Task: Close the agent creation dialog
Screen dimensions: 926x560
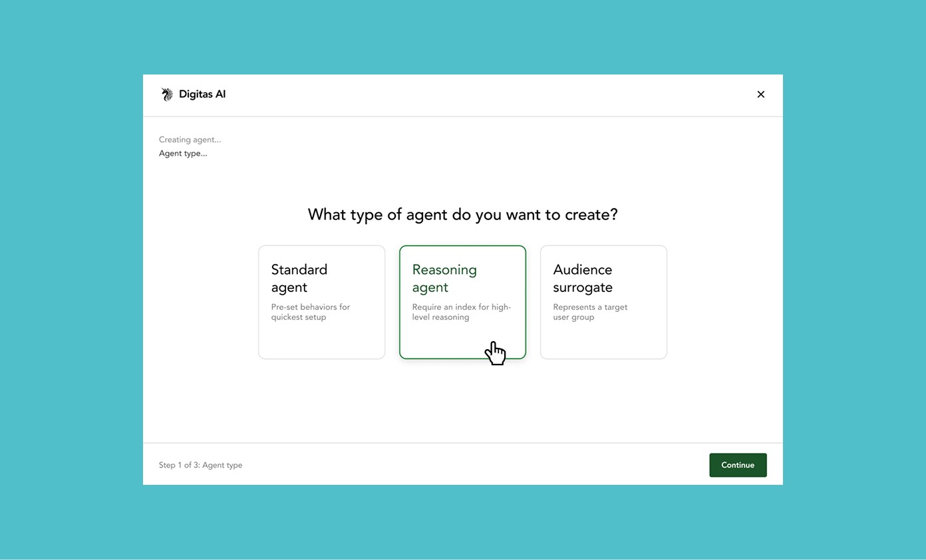Action: pyautogui.click(x=760, y=94)
